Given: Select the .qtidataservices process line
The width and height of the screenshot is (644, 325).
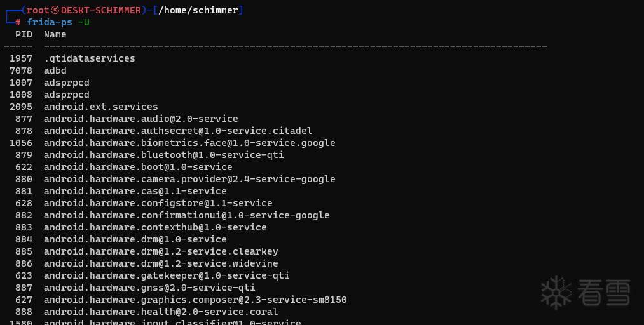Looking at the screenshot, I should pos(90,58).
